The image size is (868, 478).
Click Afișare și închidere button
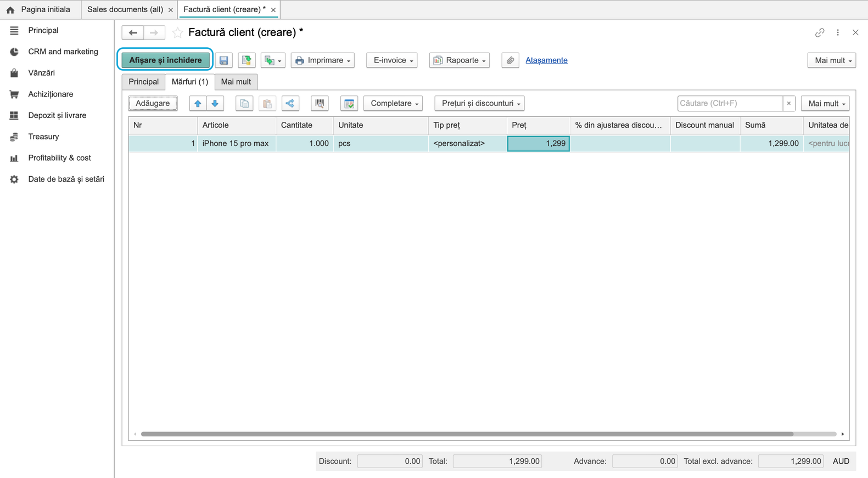[x=165, y=60]
